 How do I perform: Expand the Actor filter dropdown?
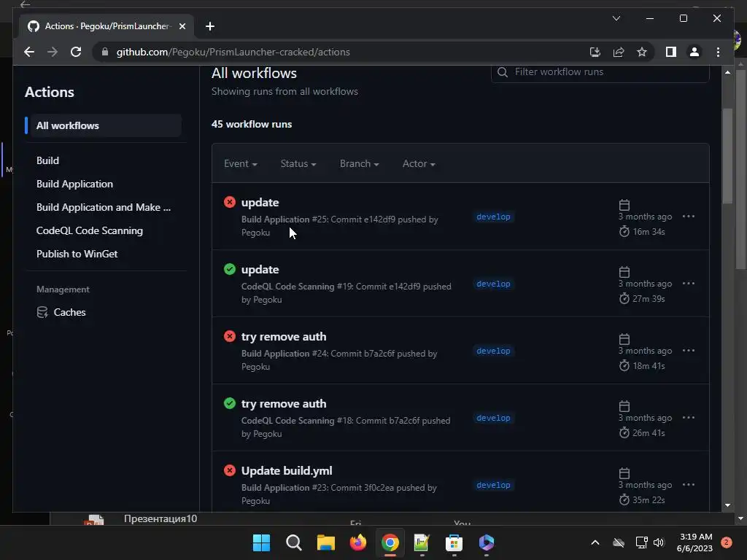click(x=419, y=163)
